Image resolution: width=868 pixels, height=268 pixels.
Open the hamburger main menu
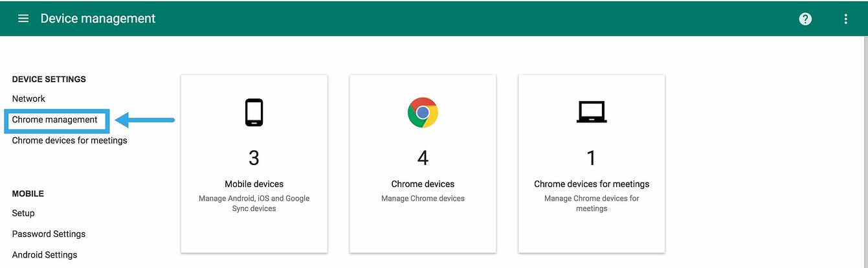click(23, 18)
